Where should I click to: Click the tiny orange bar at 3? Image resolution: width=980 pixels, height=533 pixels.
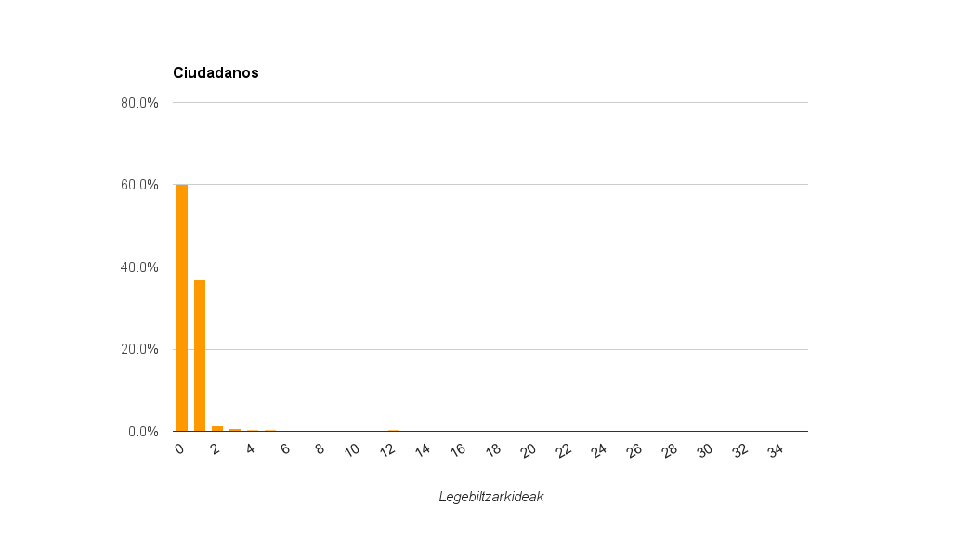pyautogui.click(x=235, y=430)
